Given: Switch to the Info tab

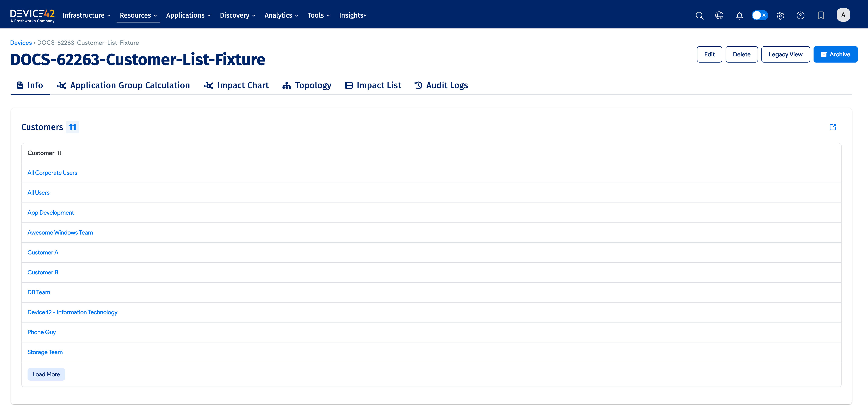Looking at the screenshot, I should pyautogui.click(x=30, y=86).
